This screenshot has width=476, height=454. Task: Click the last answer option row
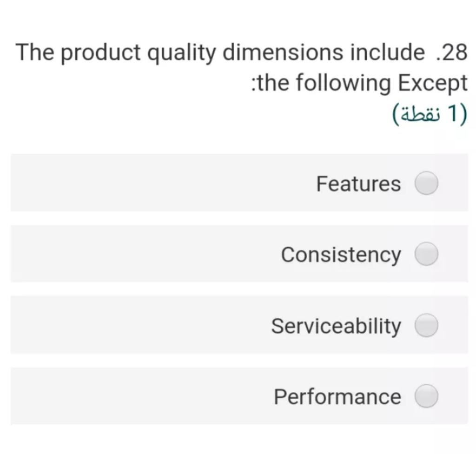(239, 397)
